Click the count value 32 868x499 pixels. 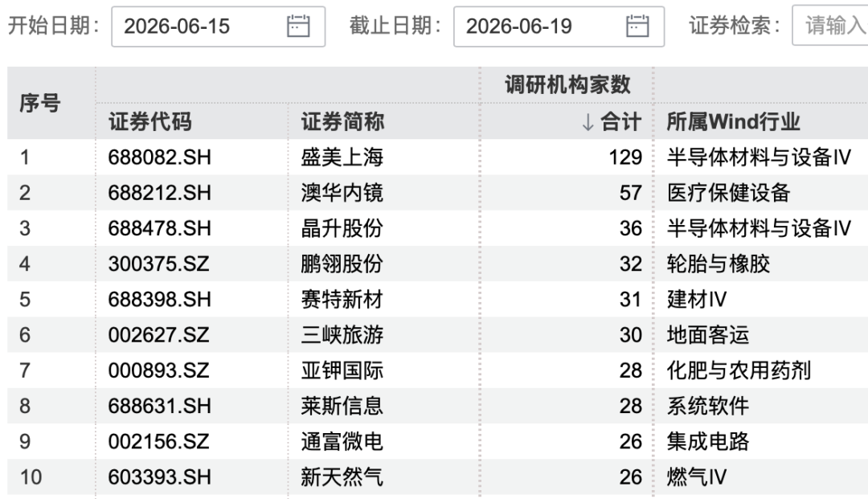[631, 264]
